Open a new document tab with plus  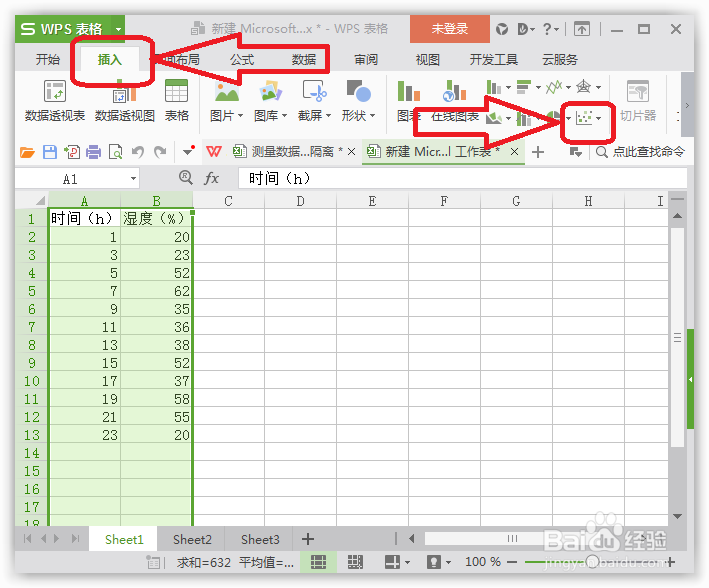click(538, 152)
